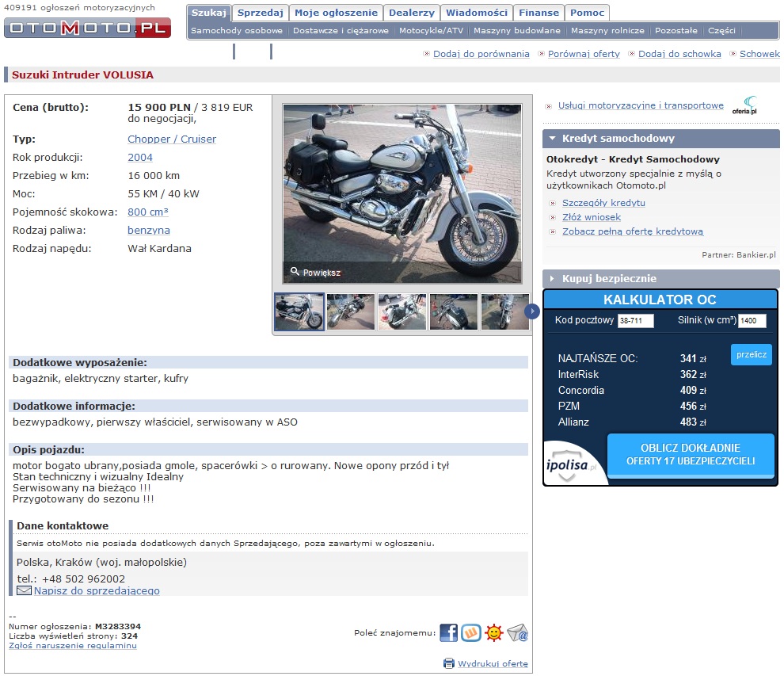Click the printer icon

pos(449,663)
